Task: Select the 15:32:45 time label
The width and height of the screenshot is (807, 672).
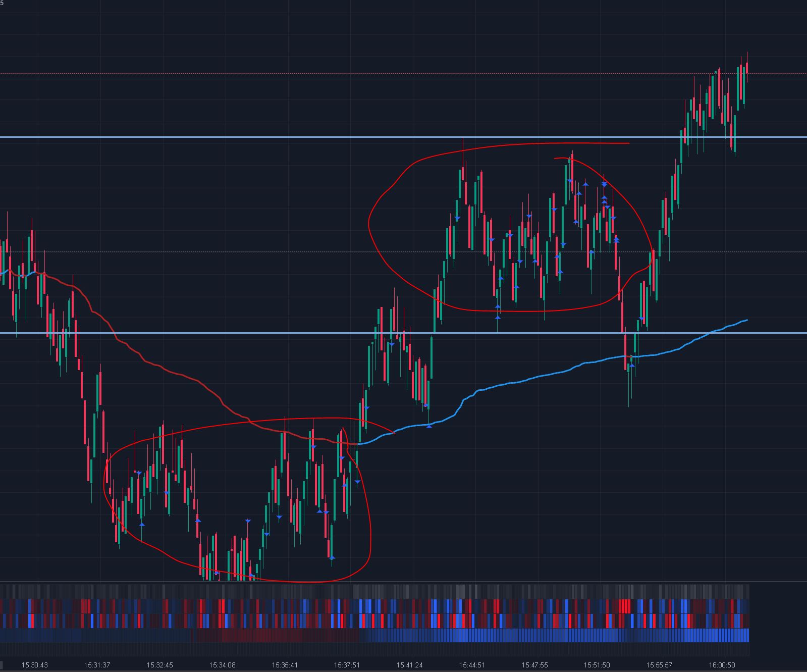Action: [x=159, y=665]
